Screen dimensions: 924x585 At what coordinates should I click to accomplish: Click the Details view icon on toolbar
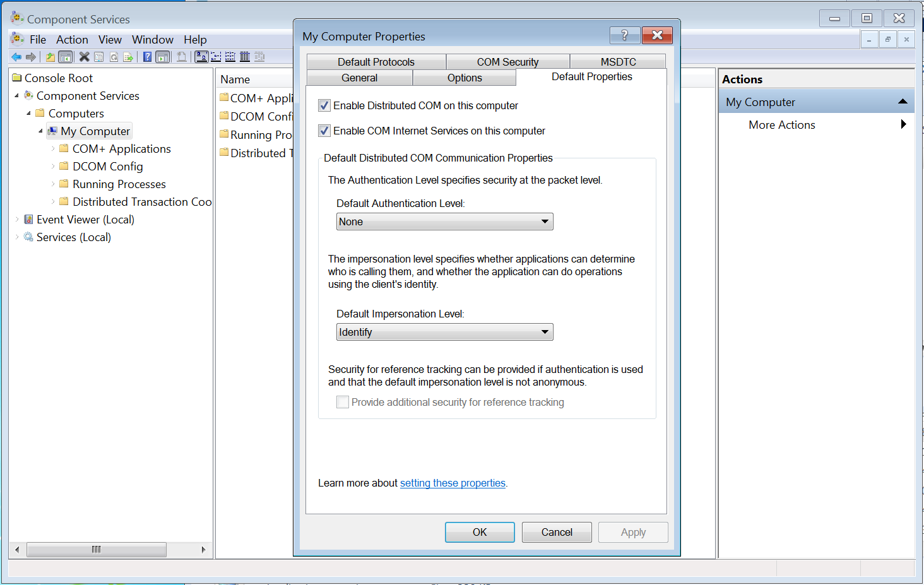245,57
